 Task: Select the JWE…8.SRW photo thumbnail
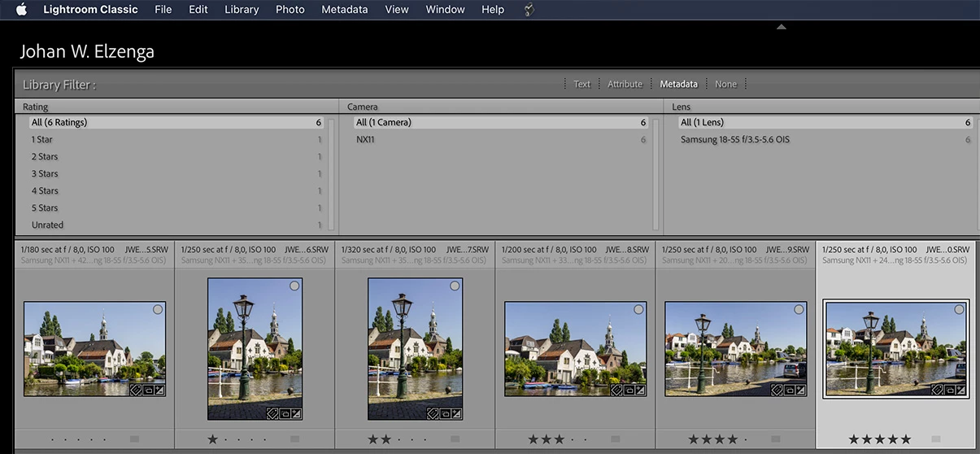(575, 349)
